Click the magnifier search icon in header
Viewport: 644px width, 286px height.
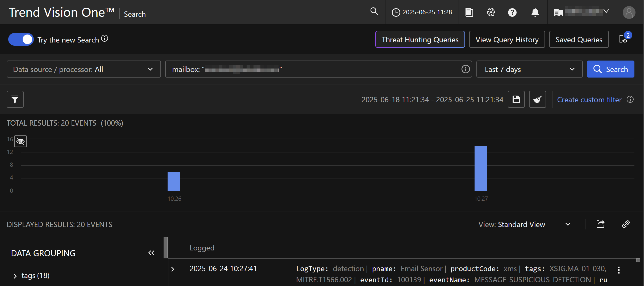(x=374, y=11)
